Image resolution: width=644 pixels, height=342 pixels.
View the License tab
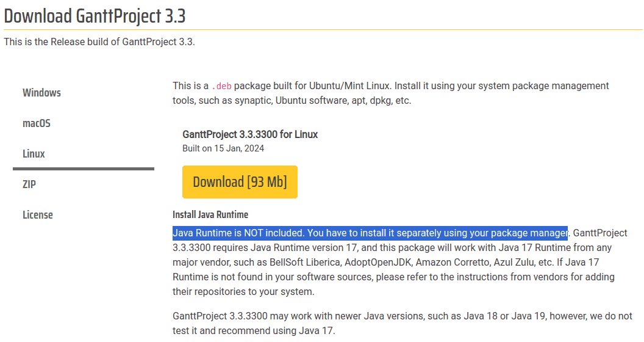(38, 214)
